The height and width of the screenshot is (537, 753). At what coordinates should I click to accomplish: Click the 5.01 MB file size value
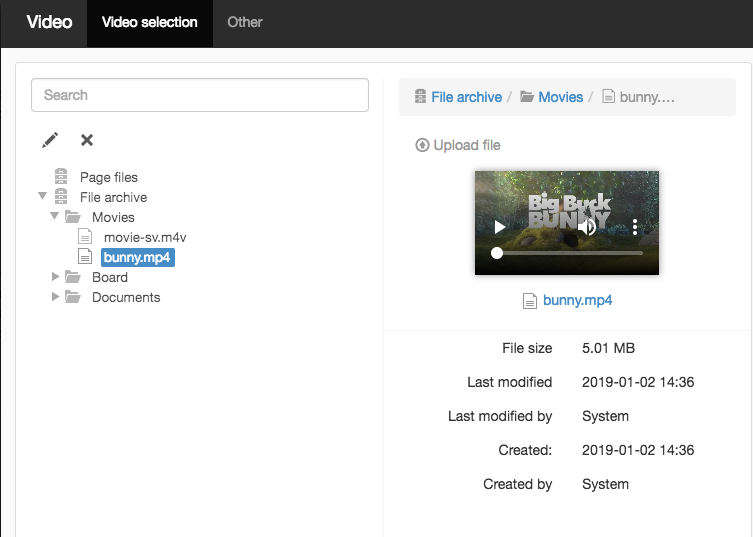(608, 348)
